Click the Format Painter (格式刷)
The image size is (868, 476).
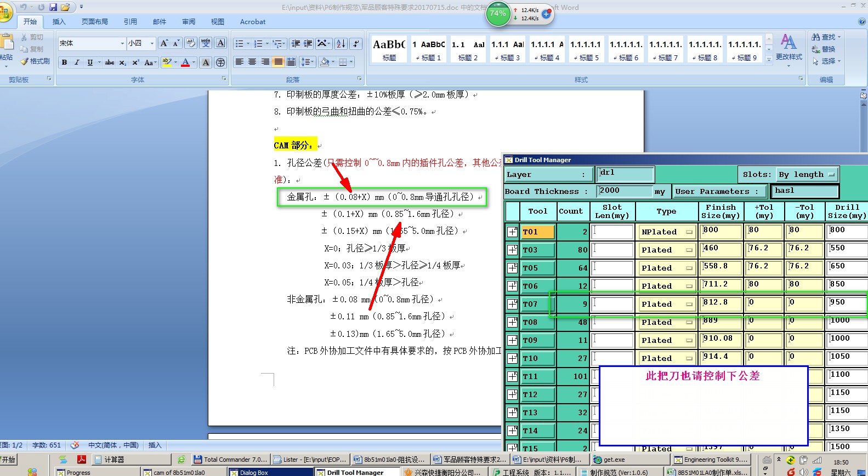tap(35, 61)
